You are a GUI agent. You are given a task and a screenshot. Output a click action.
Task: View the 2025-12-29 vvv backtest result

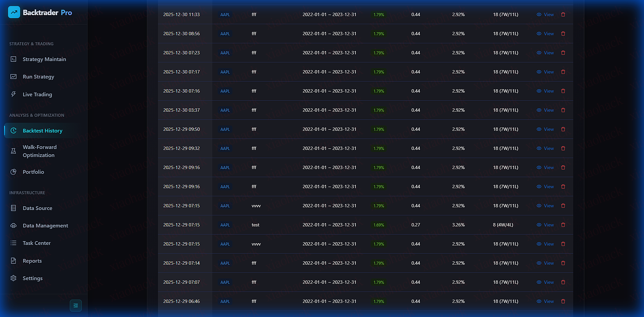(549, 206)
